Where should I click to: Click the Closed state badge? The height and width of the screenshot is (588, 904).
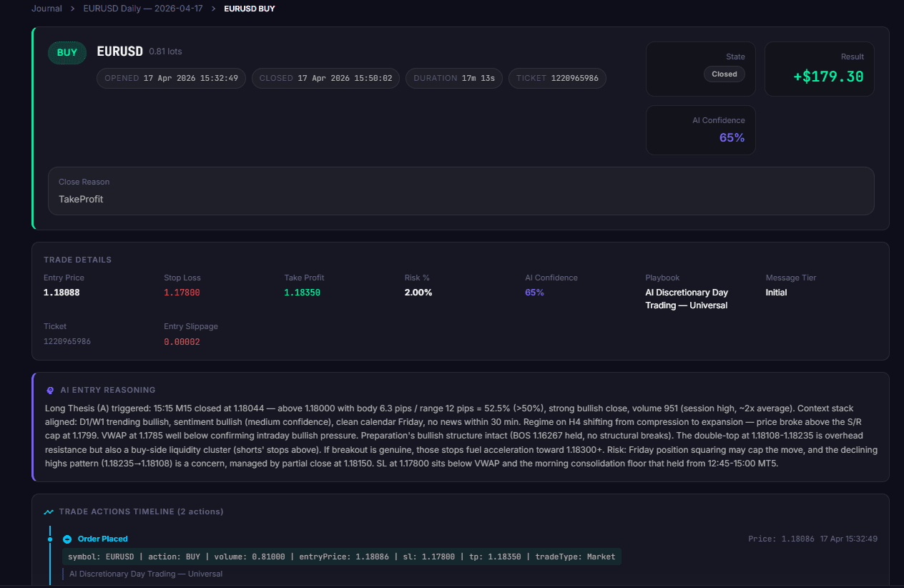pos(724,74)
